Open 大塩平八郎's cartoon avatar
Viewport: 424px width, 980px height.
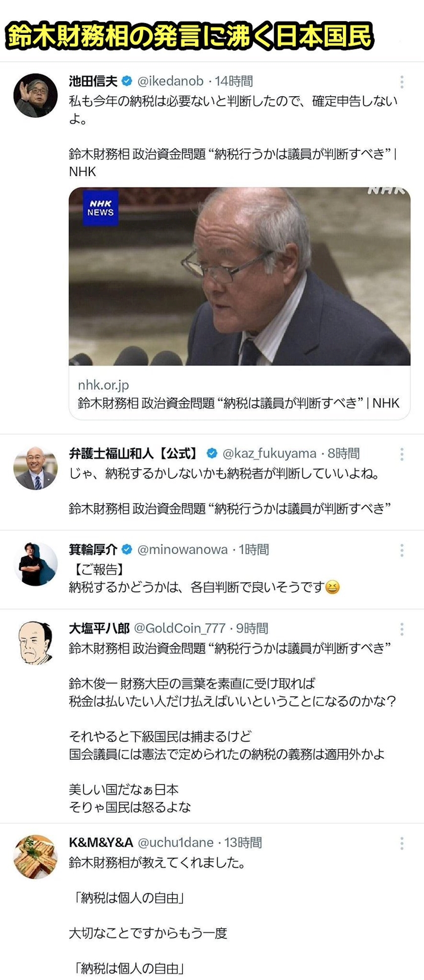click(x=35, y=643)
